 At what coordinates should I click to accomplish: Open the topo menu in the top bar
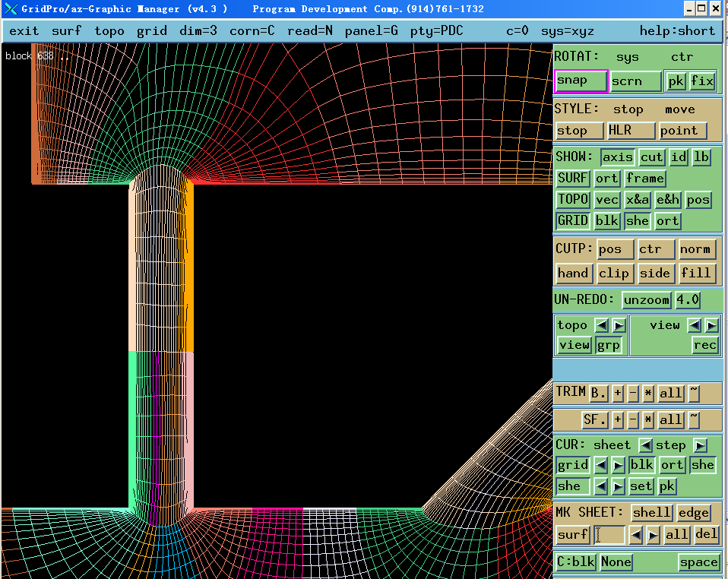tap(109, 31)
